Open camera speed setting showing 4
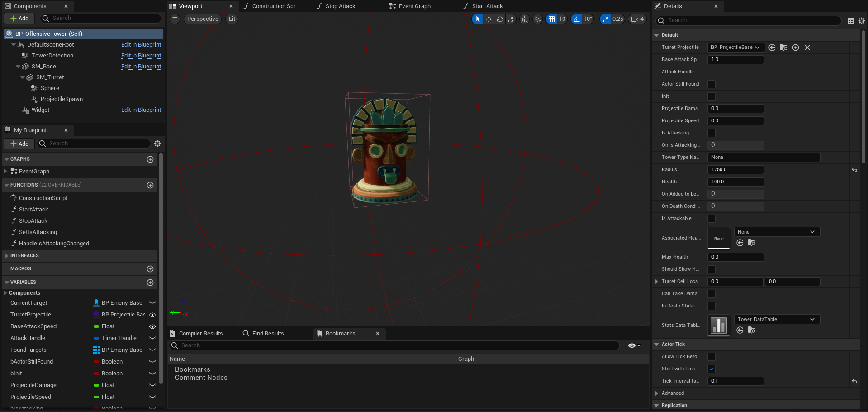 coord(638,19)
